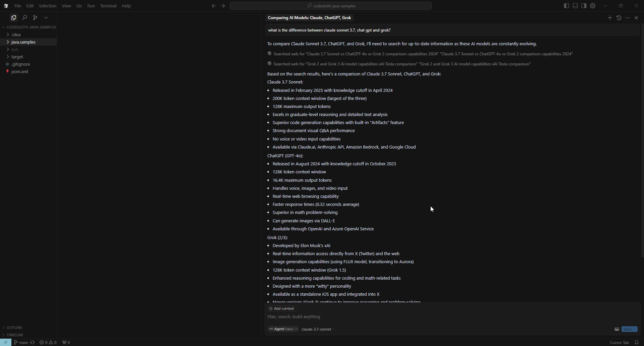The width and height of the screenshot is (644, 346).
Task: Start a new chat with plus icon
Action: pos(610,18)
